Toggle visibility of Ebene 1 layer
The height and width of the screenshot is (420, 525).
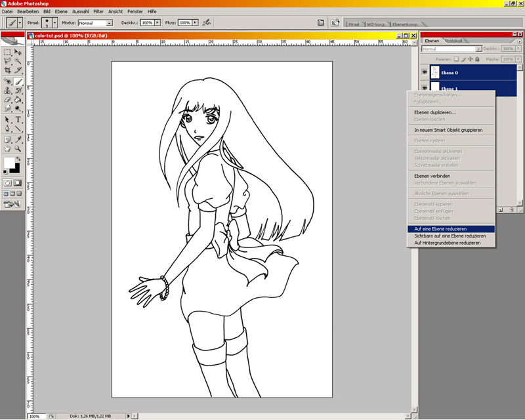425,87
